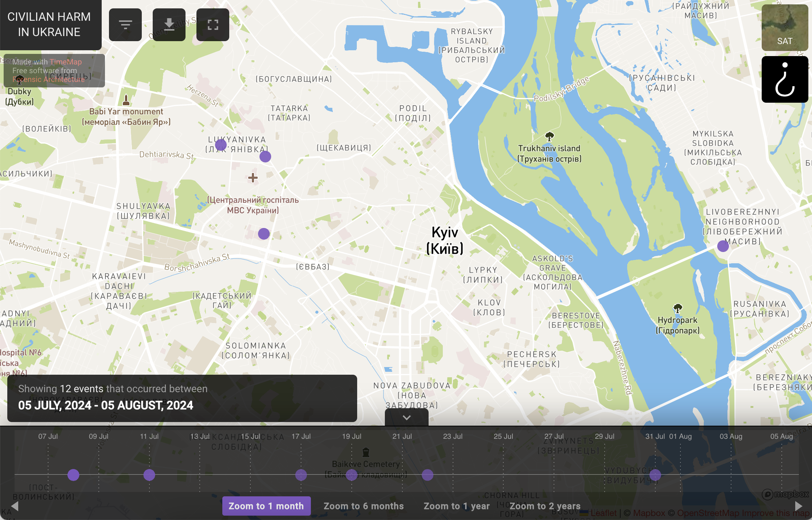Select Zoom to 2 years

pos(545,506)
